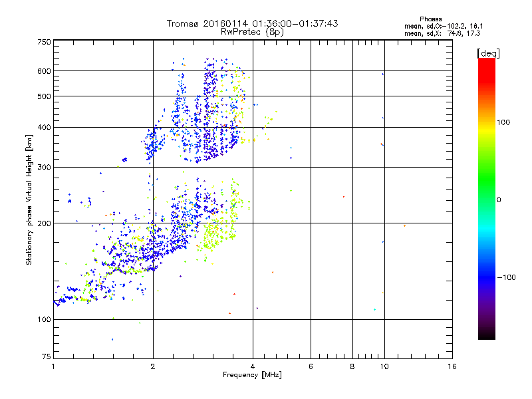532x399 pixels.
Task: Click the x-axis label '1'
Action: [53, 366]
